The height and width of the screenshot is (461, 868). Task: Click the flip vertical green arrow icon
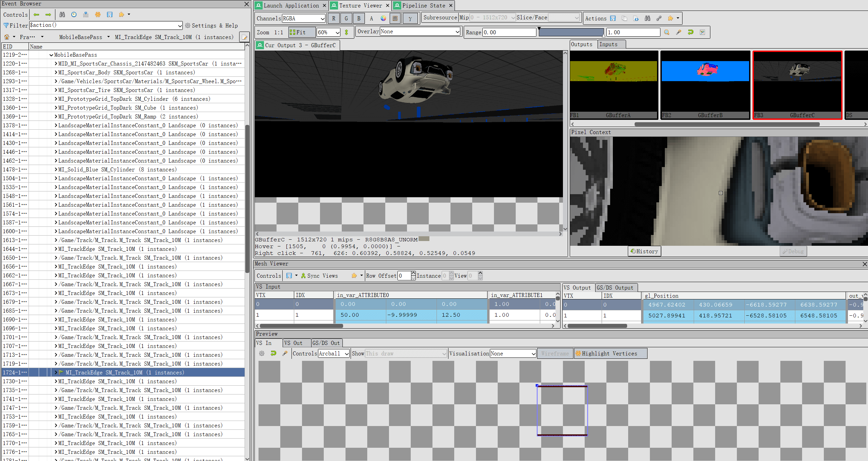pyautogui.click(x=346, y=32)
